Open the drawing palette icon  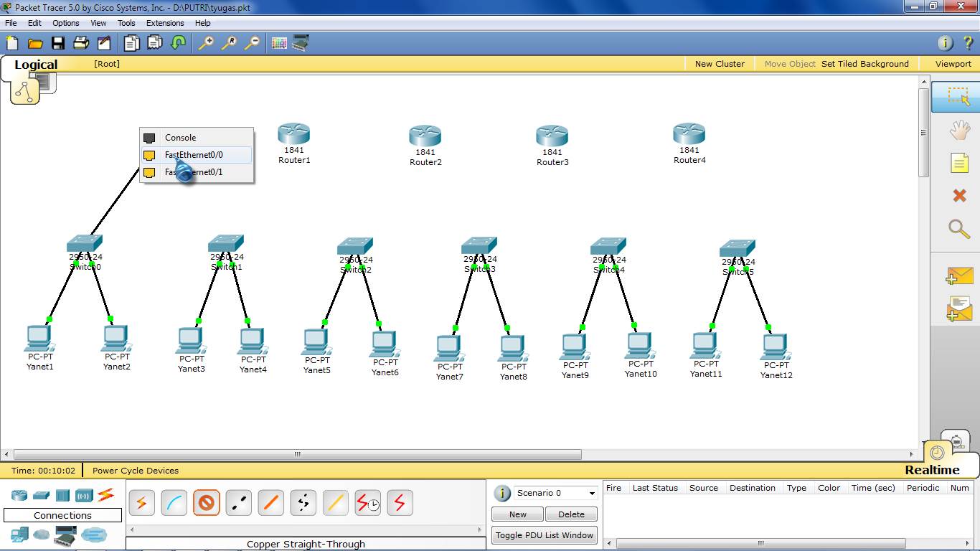pyautogui.click(x=279, y=43)
